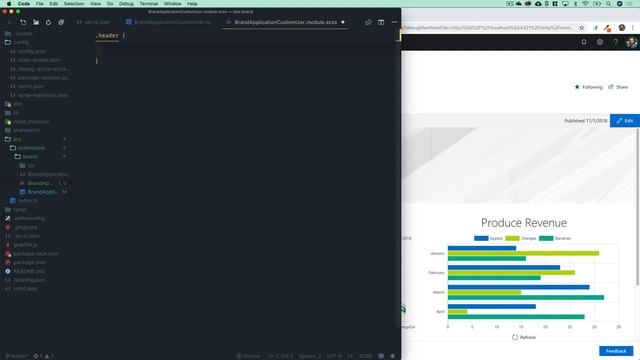
Task: Open the Apple menu
Action: [9, 4]
